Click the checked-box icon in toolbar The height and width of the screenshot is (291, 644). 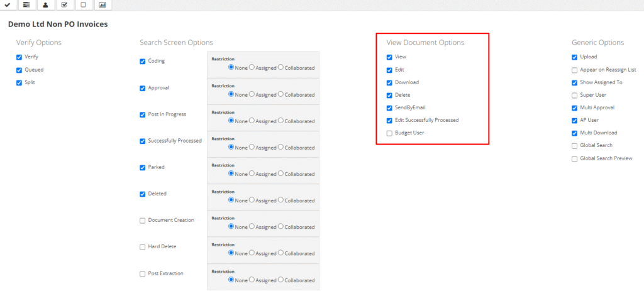click(64, 5)
